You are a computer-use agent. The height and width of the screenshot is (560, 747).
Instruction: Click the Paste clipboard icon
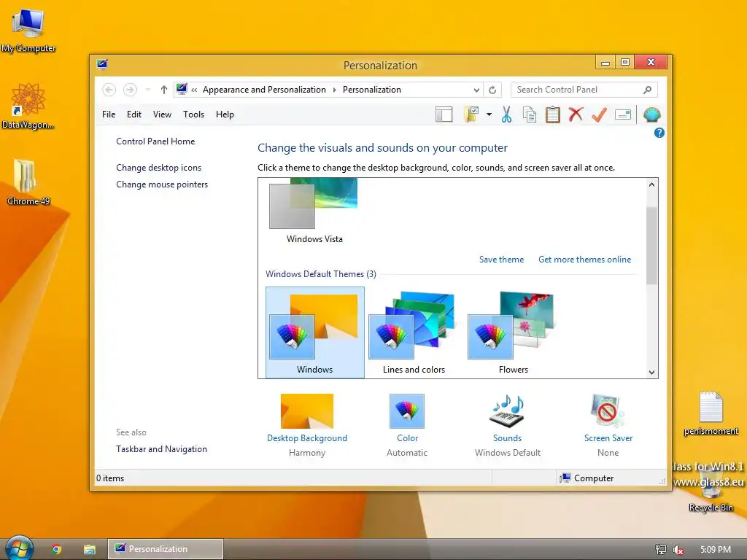(553, 114)
